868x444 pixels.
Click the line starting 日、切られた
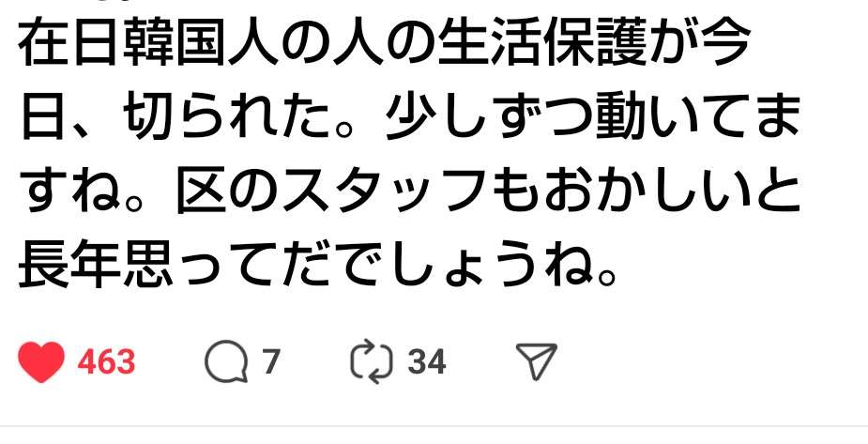pos(410,119)
